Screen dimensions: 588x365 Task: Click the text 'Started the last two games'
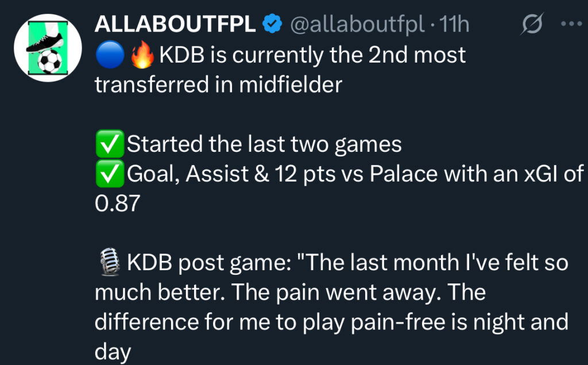click(x=264, y=144)
